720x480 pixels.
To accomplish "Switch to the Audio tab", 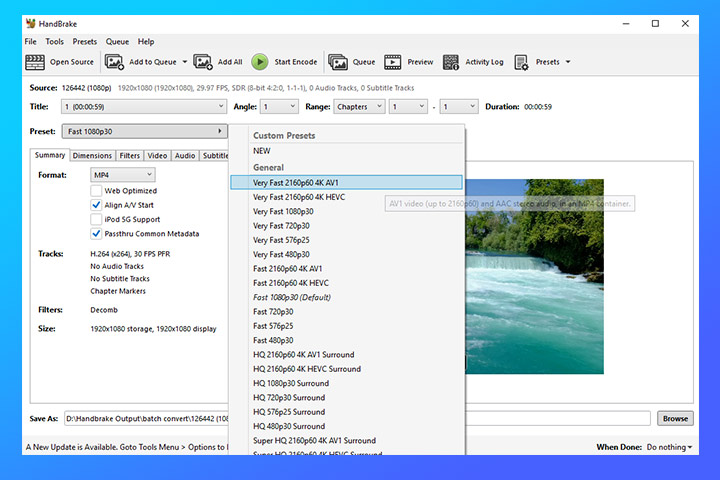I will click(185, 156).
